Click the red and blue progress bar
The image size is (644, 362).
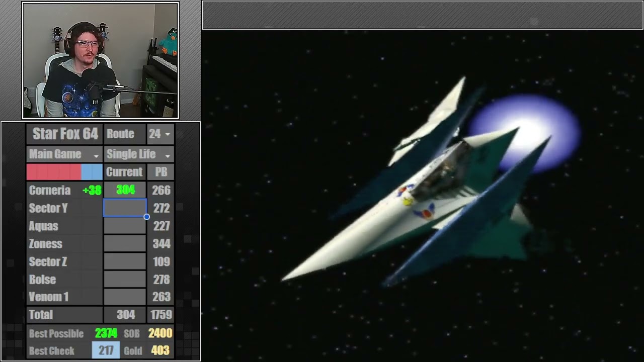click(x=64, y=172)
